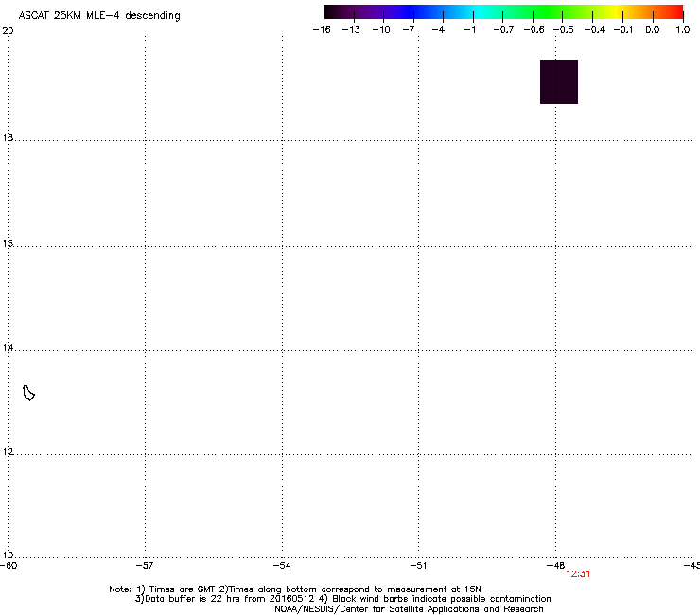Click the longitude -54 axis label

pyautogui.click(x=282, y=566)
